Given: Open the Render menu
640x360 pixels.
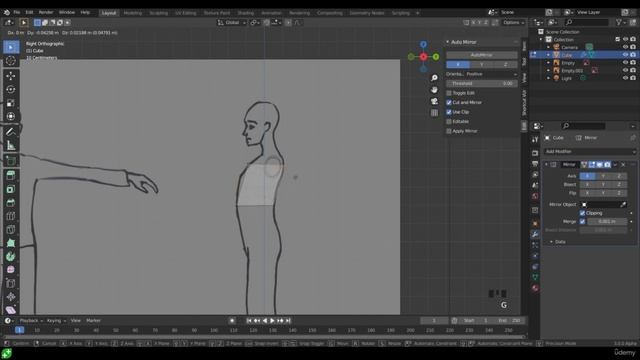Looking at the screenshot, I should point(46,12).
